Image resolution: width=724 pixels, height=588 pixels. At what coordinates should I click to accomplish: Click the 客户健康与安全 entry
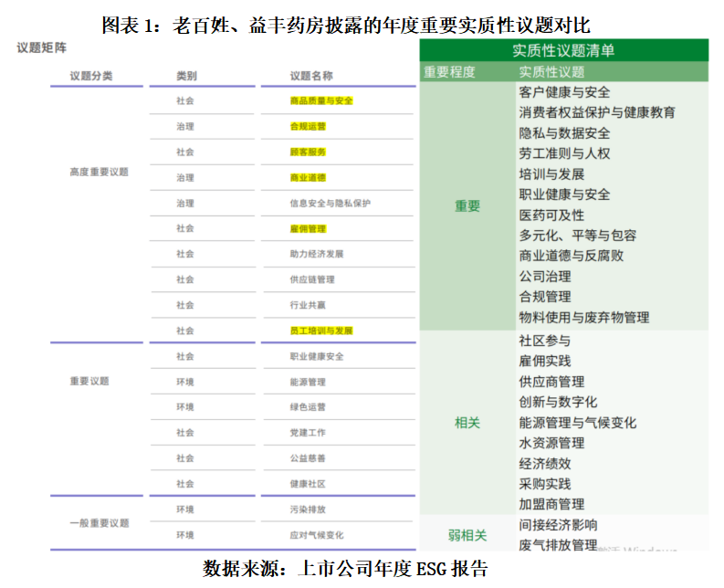(564, 92)
